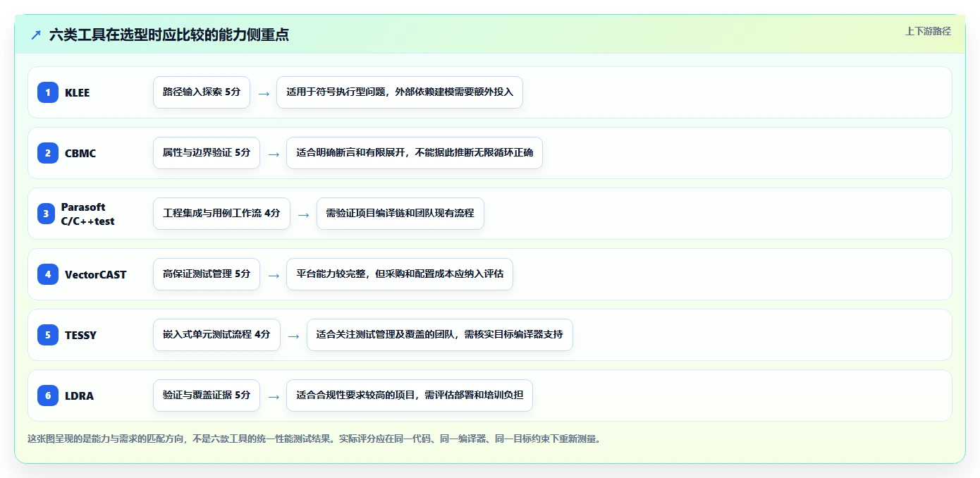Select the 路径输入探索 5分 chip
The width and height of the screenshot is (980, 478).
(x=202, y=92)
